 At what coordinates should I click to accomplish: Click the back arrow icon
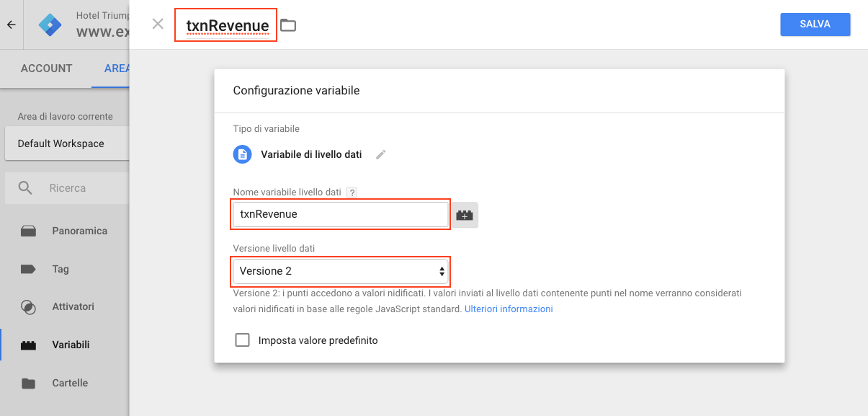point(11,25)
